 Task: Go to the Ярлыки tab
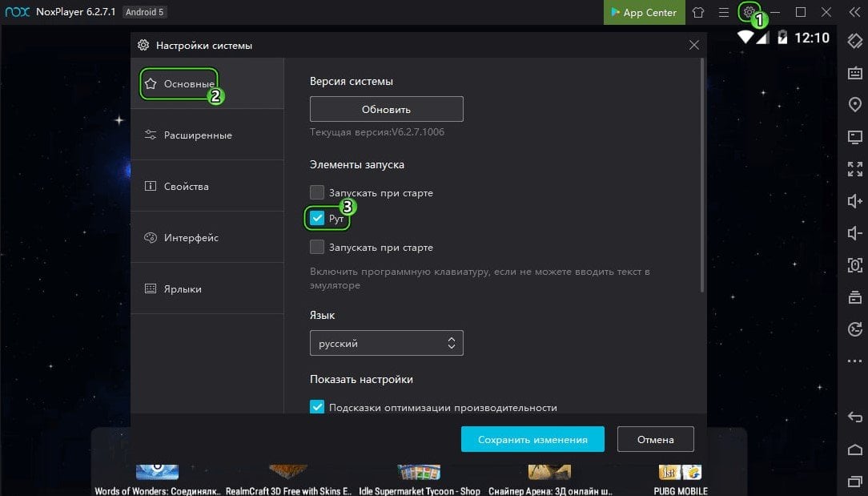tap(207, 288)
